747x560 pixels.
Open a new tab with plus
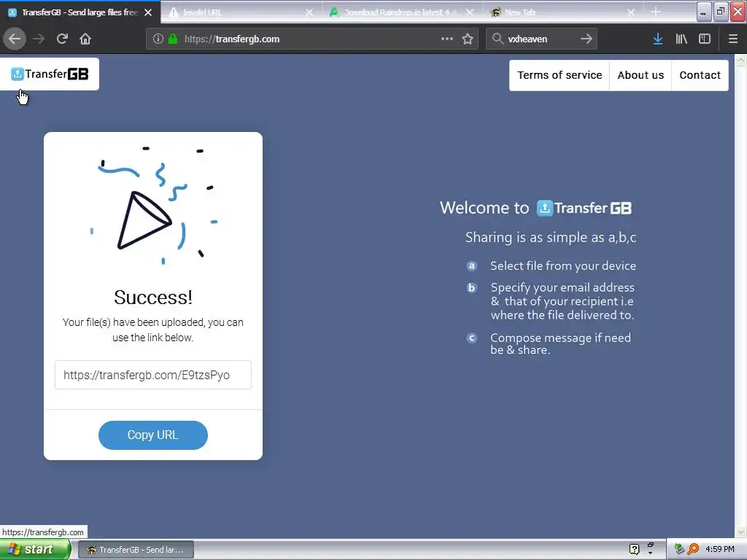[x=656, y=12]
